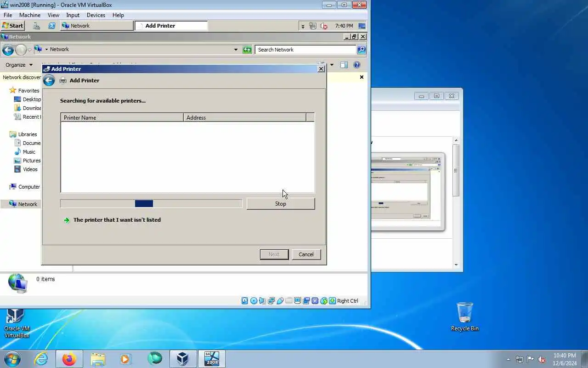Click the printer search progress bar
This screenshot has width=588, height=368.
151,204
